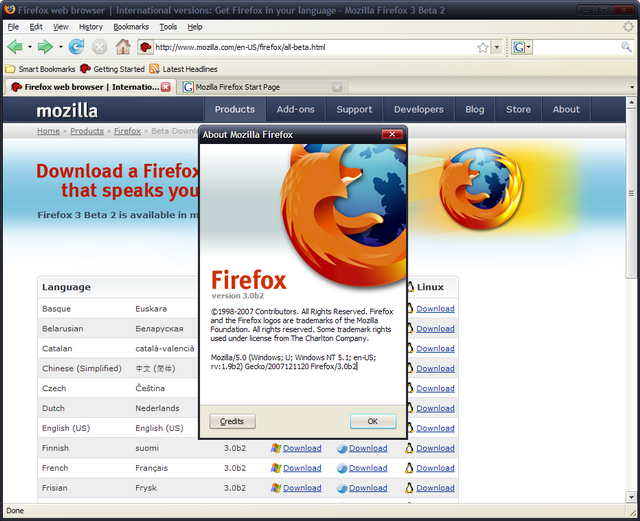Click the Windows download icon for French

(276, 468)
